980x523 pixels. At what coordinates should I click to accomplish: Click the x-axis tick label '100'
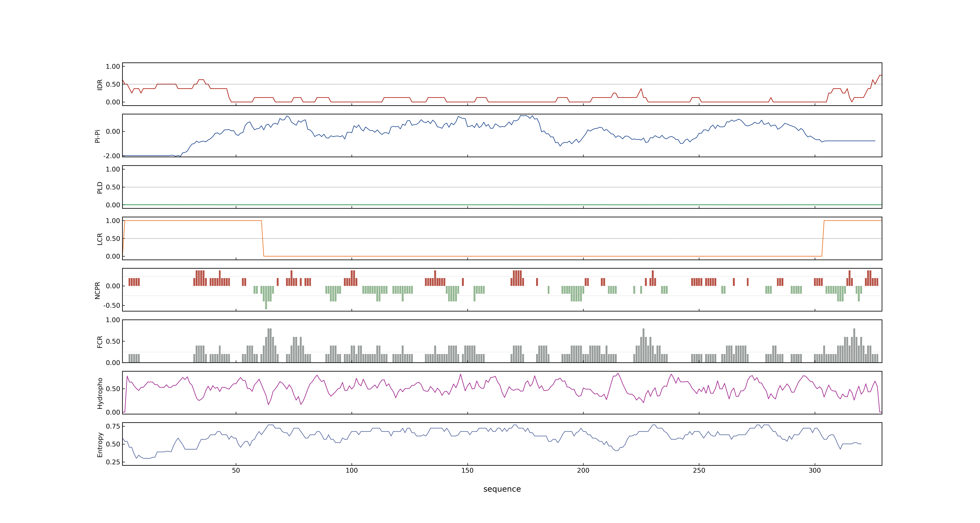click(352, 470)
